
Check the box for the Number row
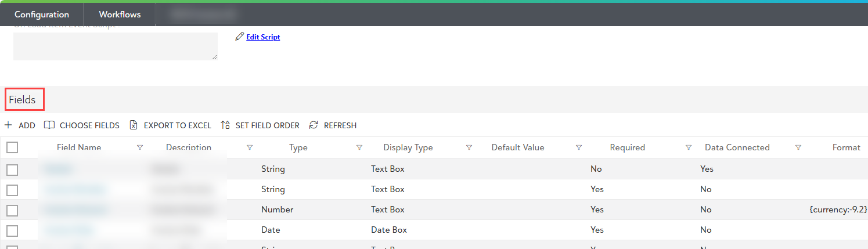[x=12, y=210]
